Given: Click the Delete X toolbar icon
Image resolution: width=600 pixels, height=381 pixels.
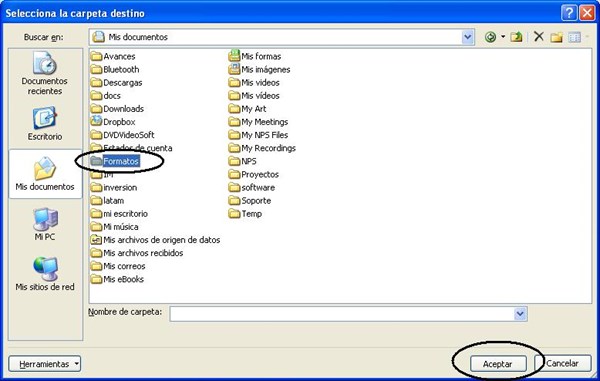Looking at the screenshot, I should [x=539, y=37].
